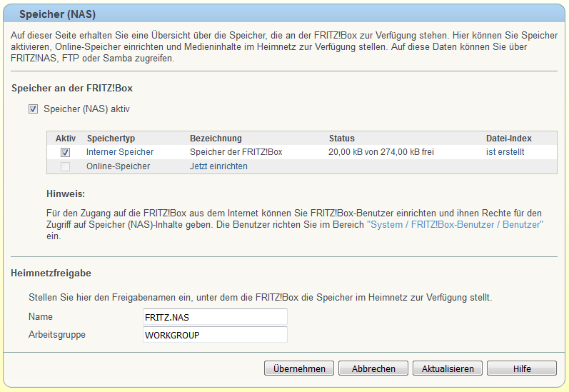
Task: Open Hilfe with the button
Action: [522, 368]
